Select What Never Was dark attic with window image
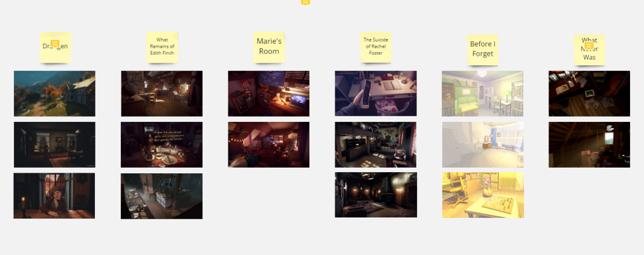The height and width of the screenshot is (255, 644). coord(589,144)
